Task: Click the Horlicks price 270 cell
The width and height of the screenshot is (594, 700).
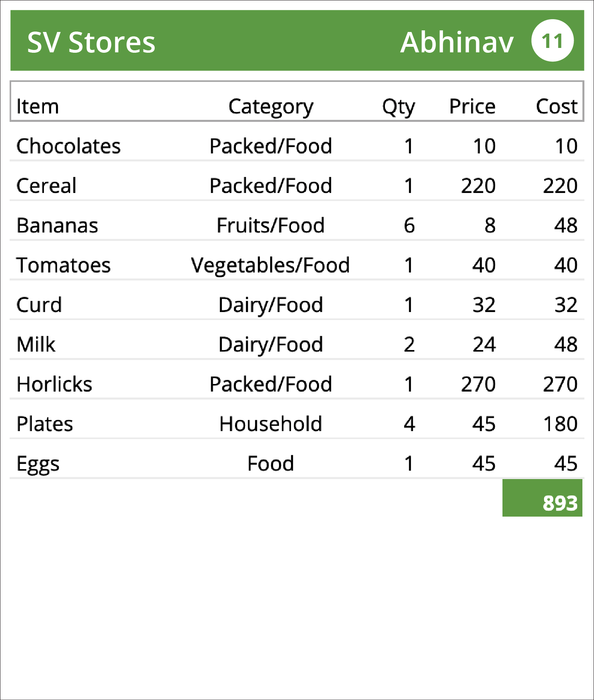Action: coord(478,384)
